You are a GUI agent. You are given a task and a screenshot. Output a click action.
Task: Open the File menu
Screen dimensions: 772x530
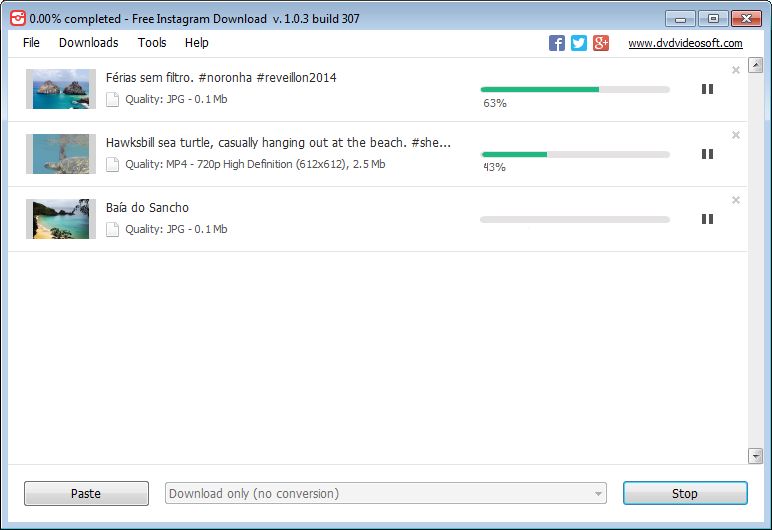click(x=31, y=43)
